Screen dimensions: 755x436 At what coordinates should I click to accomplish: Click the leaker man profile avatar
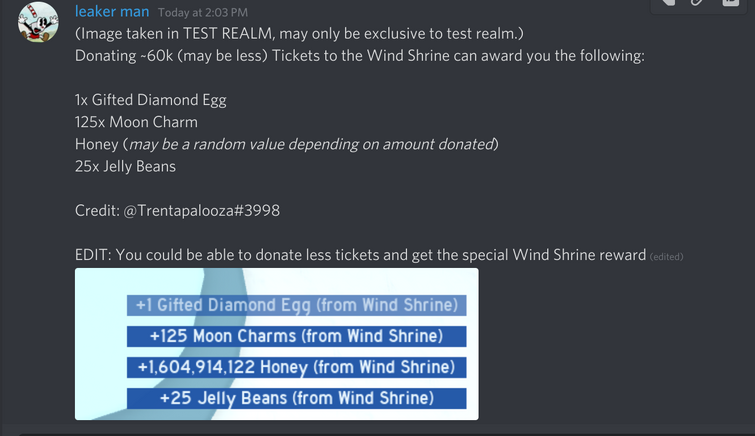click(38, 22)
